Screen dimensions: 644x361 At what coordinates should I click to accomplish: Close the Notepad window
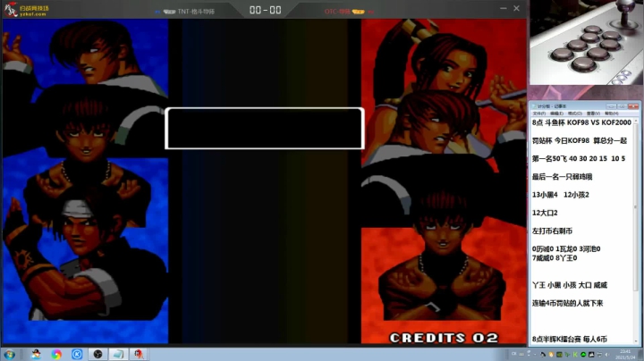[x=633, y=106]
